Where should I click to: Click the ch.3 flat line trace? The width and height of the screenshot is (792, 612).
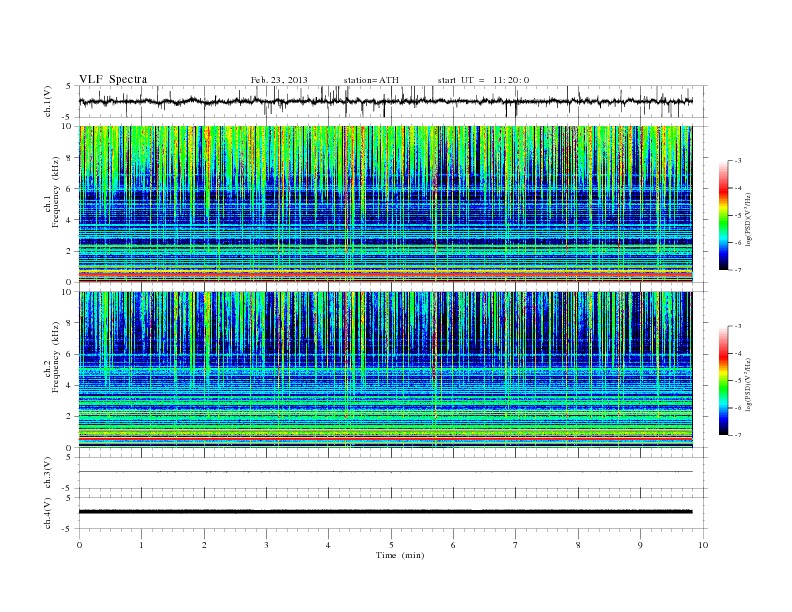click(x=386, y=472)
